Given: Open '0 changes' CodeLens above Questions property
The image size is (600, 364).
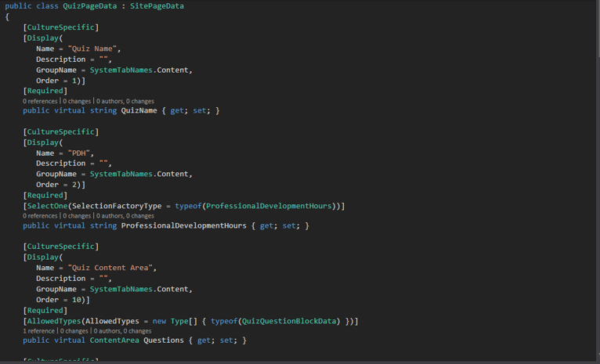Looking at the screenshot, I should [x=74, y=331].
